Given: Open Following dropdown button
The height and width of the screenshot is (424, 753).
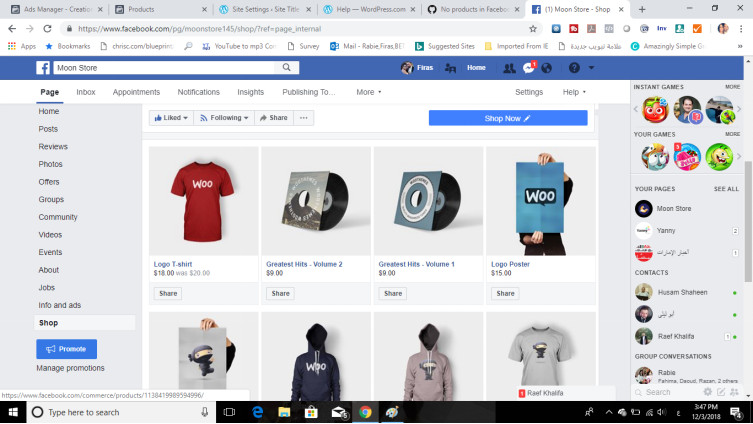Looking at the screenshot, I should click(224, 118).
